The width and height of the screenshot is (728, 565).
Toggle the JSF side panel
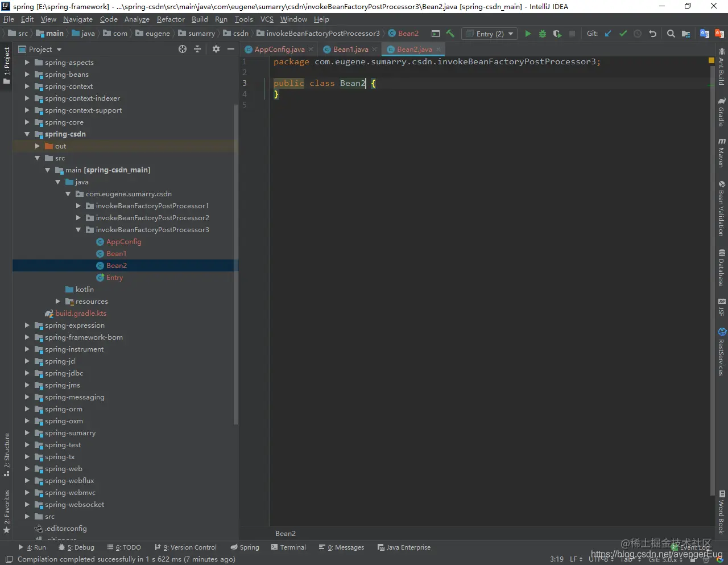[721, 307]
